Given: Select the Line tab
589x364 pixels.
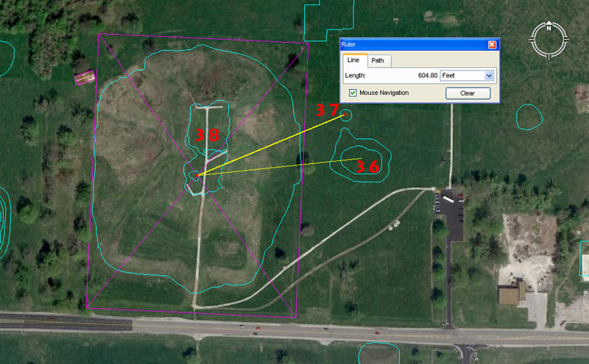Looking at the screenshot, I should [353, 60].
